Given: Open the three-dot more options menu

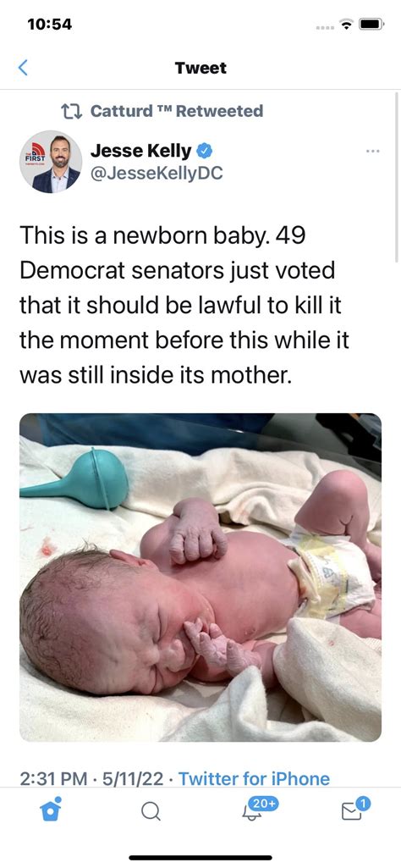Looking at the screenshot, I should (x=373, y=151).
